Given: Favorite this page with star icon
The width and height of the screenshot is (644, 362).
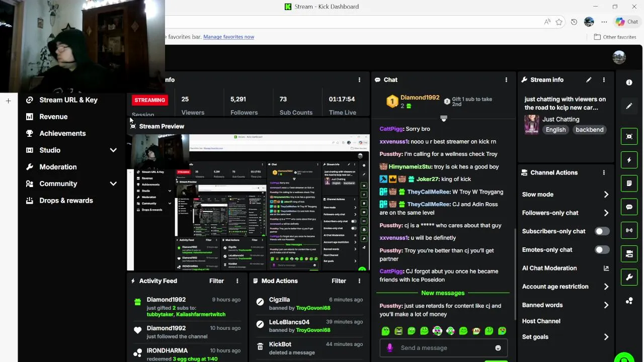Looking at the screenshot, I should pyautogui.click(x=559, y=22).
